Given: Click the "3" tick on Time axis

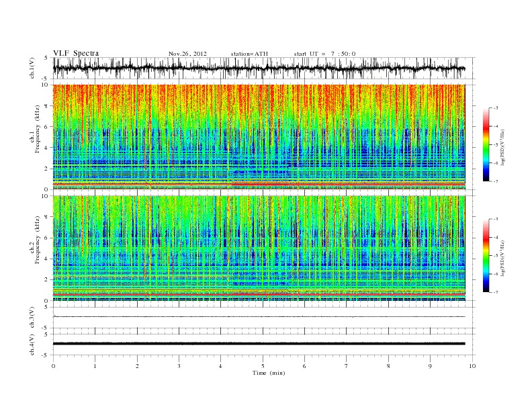Looking at the screenshot, I should coord(179,366).
